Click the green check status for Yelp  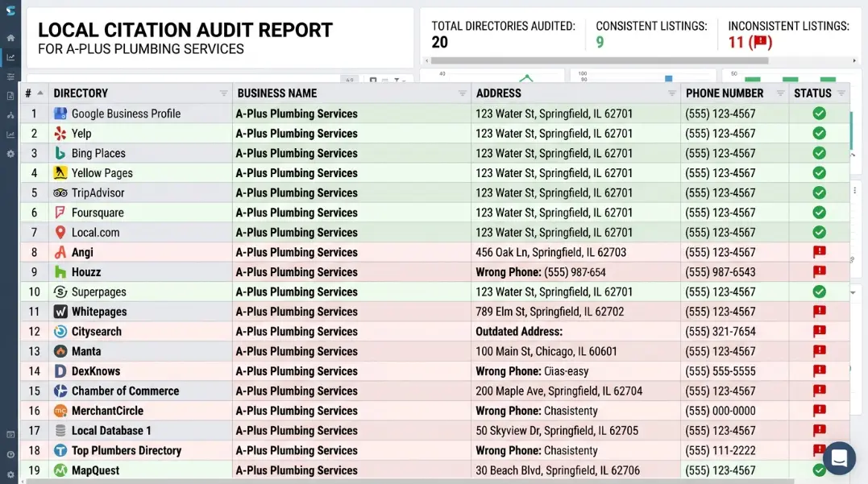pyautogui.click(x=820, y=134)
